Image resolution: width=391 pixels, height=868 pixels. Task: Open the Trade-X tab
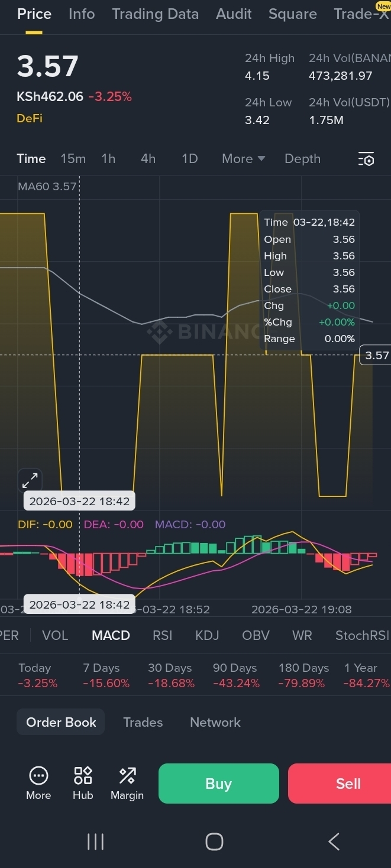tap(361, 14)
